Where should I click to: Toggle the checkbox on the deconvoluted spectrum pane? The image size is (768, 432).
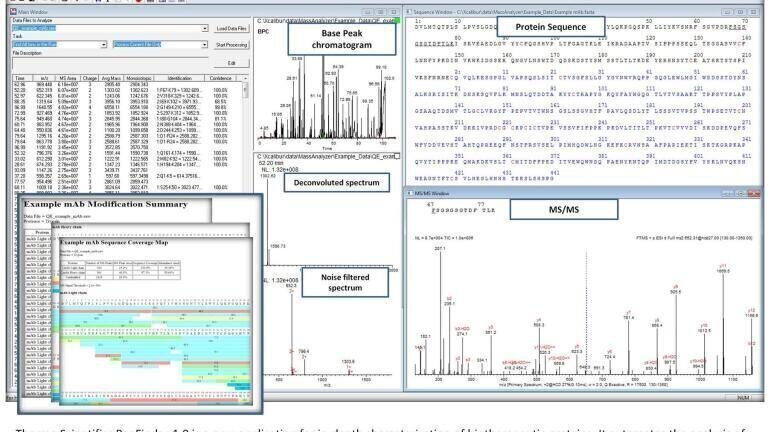pyautogui.click(x=397, y=156)
